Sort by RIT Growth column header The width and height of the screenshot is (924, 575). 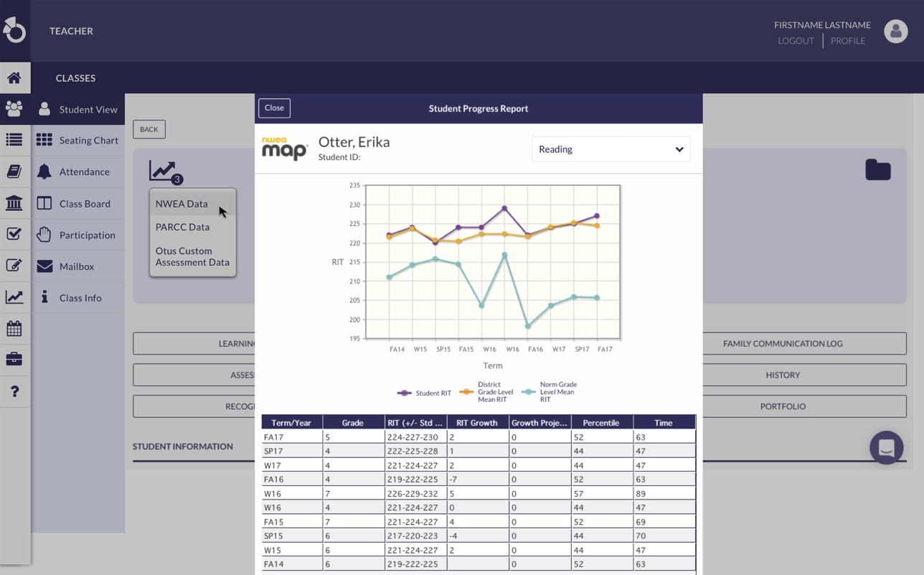478,422
